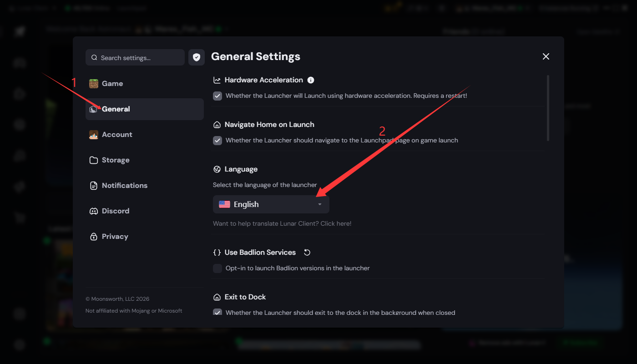This screenshot has width=637, height=364.
Task: Reset Use Badlion Services option
Action: pos(307,253)
